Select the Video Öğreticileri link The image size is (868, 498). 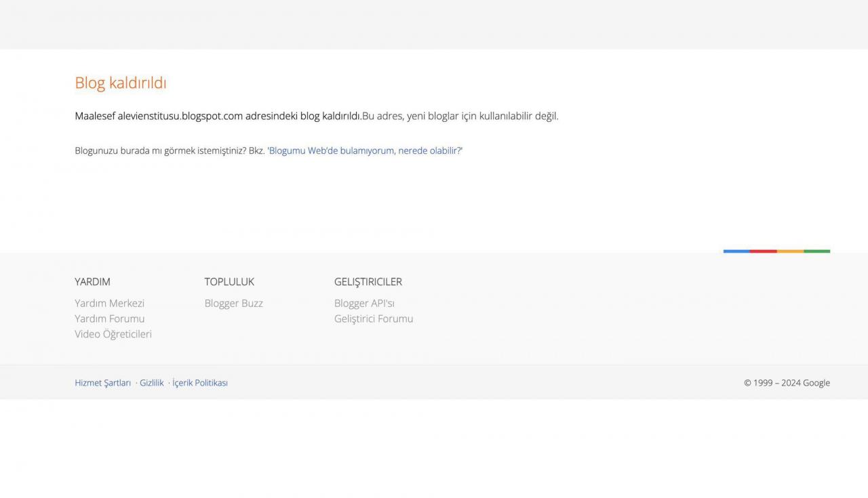113,334
